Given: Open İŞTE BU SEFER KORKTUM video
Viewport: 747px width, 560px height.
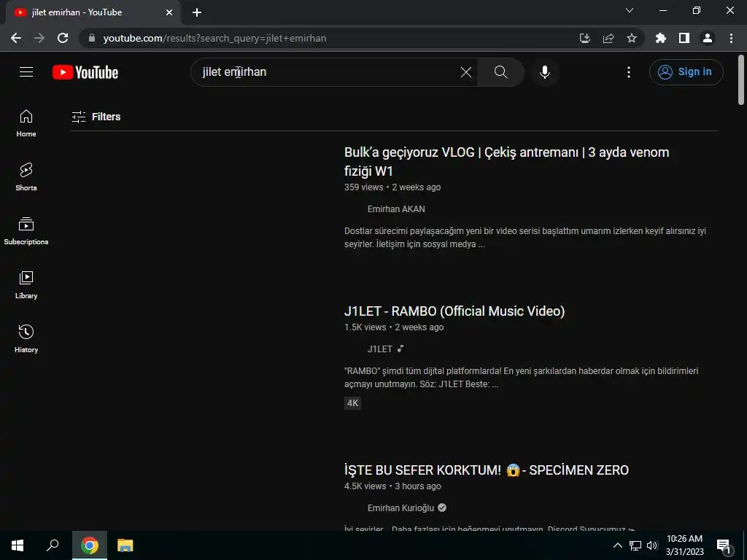Looking at the screenshot, I should pos(487,470).
